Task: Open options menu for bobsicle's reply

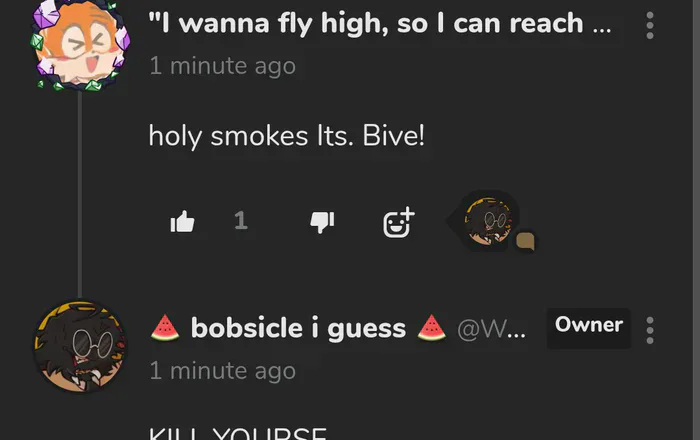Action: coord(650,330)
